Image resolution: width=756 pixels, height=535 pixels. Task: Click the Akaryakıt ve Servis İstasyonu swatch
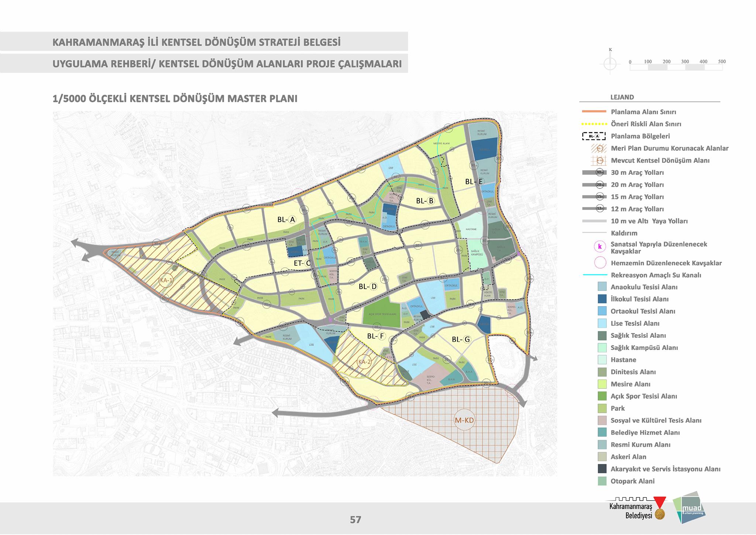[x=602, y=469]
